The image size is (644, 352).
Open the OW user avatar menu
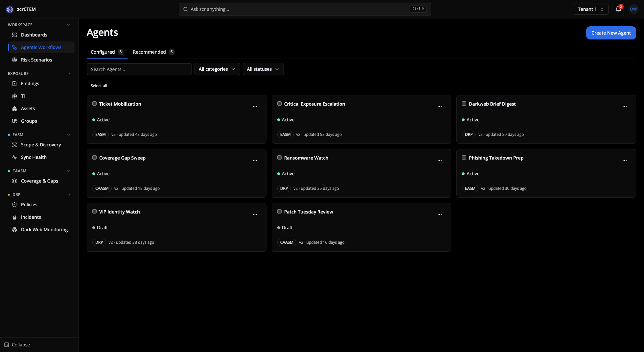coord(633,9)
